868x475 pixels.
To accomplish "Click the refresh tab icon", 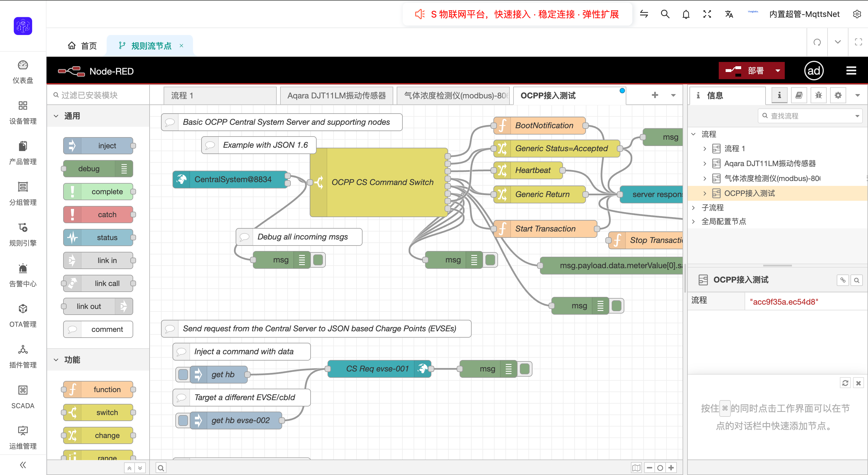I will (x=817, y=42).
